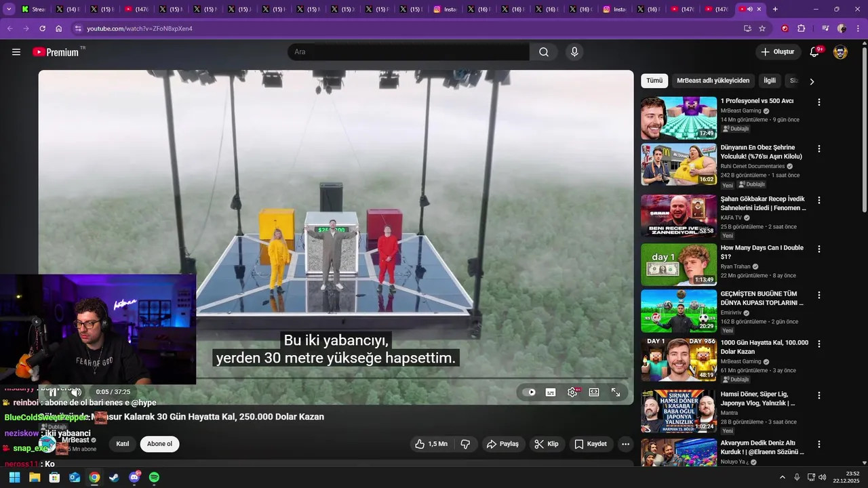Select the Tümü filter chip

(654, 81)
